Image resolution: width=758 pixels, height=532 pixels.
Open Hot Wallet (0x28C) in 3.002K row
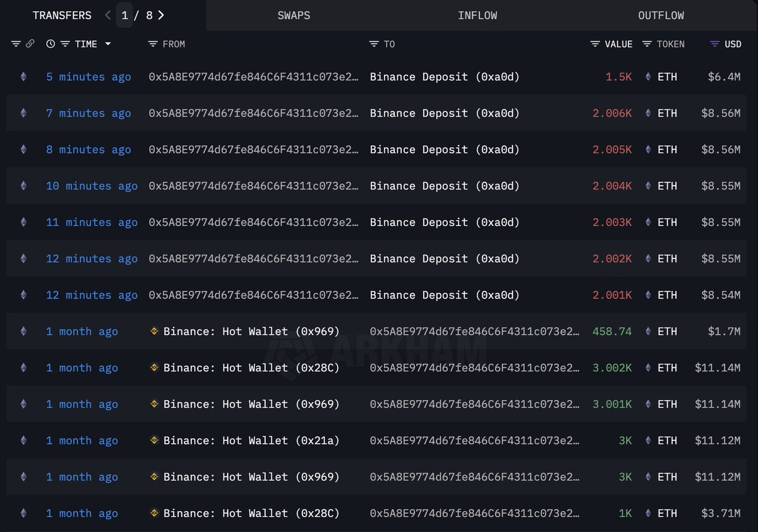pyautogui.click(x=251, y=368)
